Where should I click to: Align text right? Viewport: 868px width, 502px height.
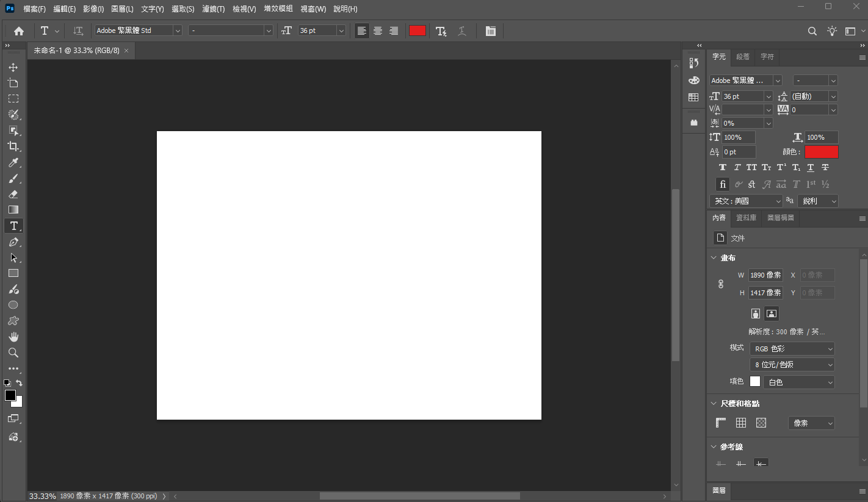[x=394, y=30]
